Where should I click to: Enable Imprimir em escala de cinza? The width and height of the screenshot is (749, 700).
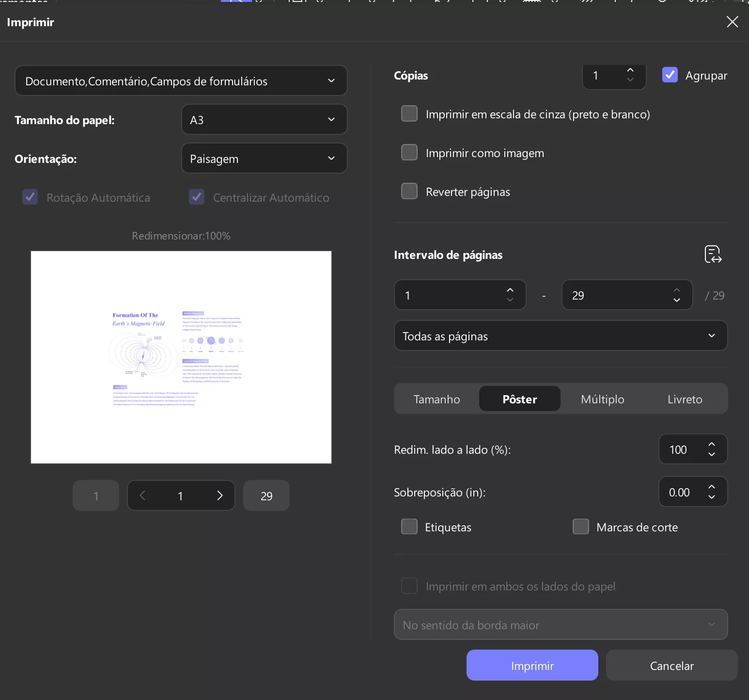409,114
